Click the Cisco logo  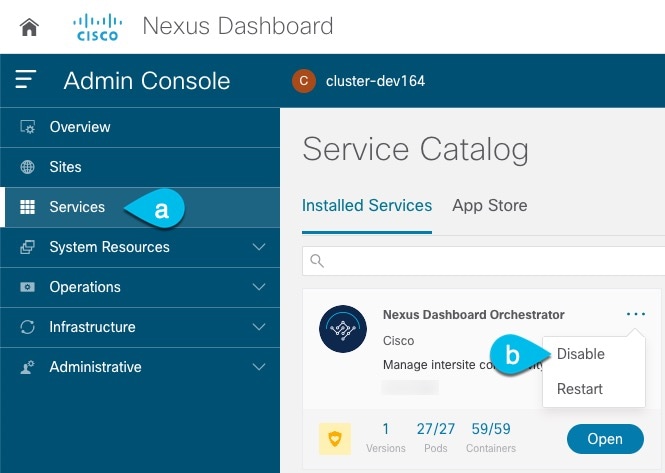pos(98,27)
